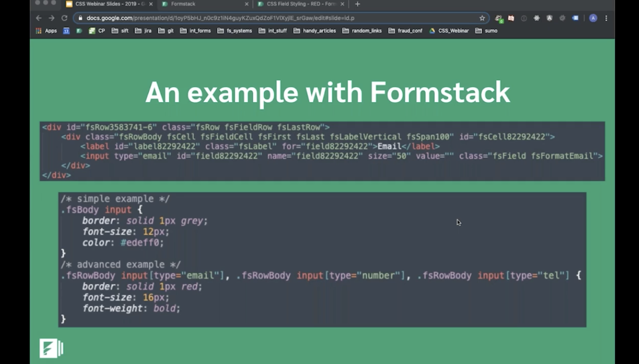Open the random_links bookmarks folder

coord(362,31)
